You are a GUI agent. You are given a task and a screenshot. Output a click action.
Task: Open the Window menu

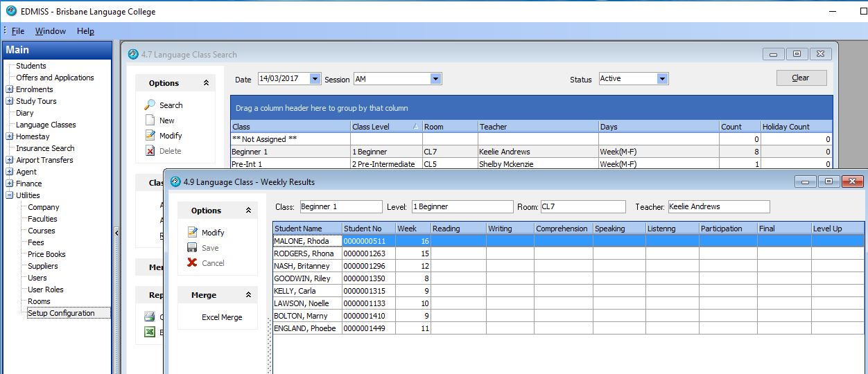click(x=51, y=31)
